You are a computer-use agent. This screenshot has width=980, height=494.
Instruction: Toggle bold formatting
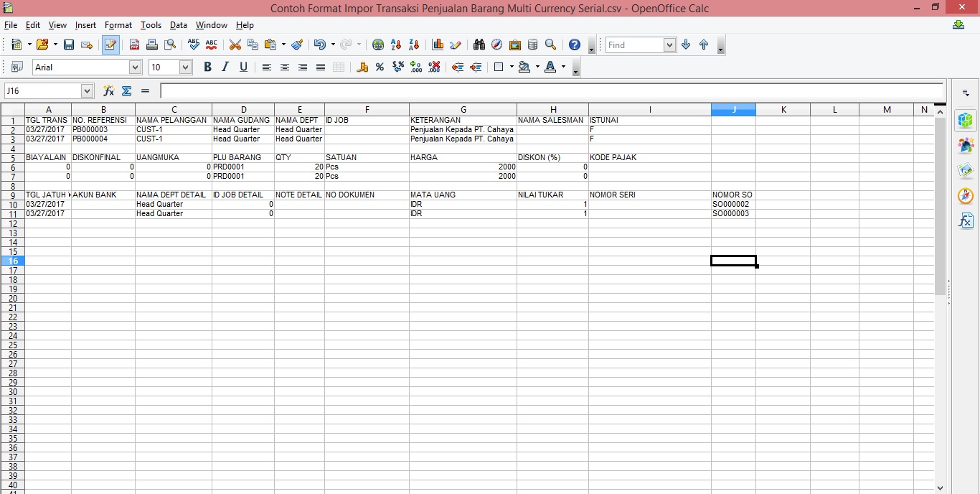(207, 67)
